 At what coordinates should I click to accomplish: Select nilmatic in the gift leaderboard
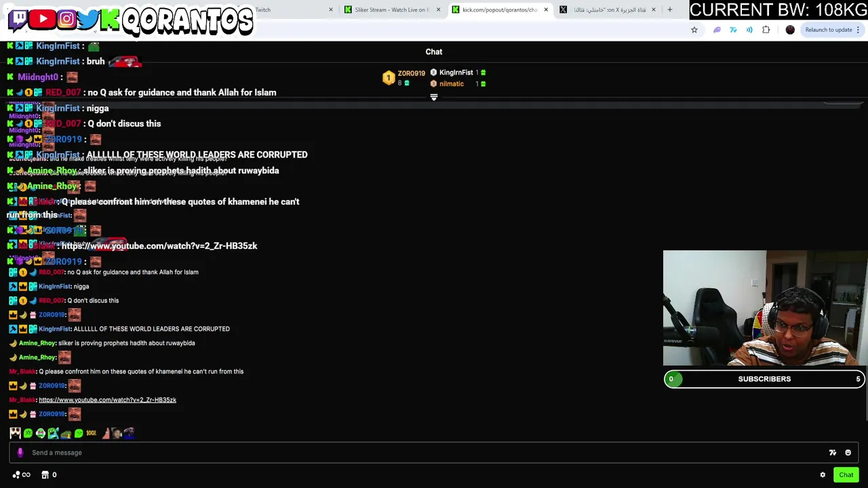pos(452,84)
